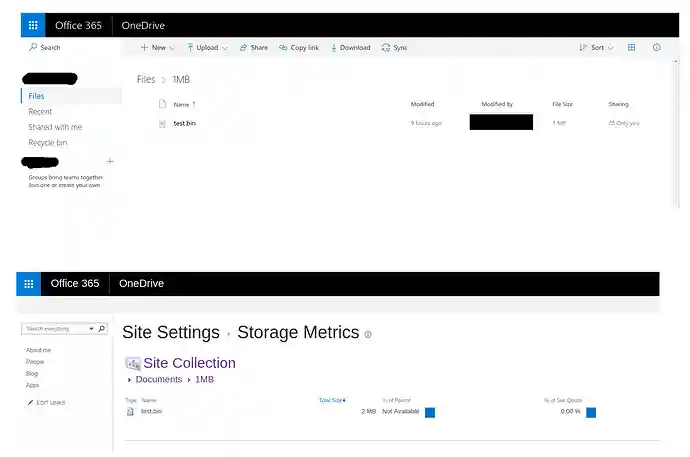Click the Only you sharing status
Viewport: 690px width, 457px height.
pos(624,123)
